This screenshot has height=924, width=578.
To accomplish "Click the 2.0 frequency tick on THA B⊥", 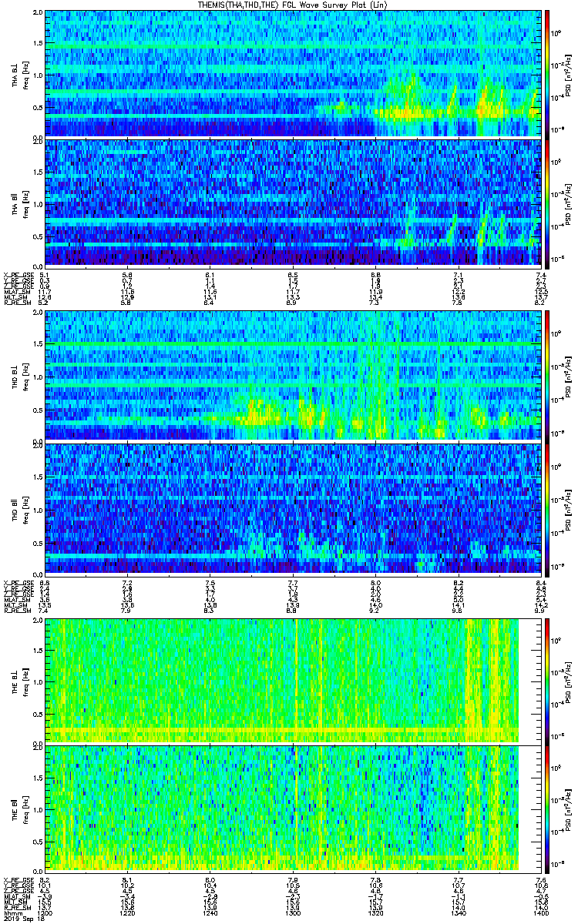I will coord(38,14).
